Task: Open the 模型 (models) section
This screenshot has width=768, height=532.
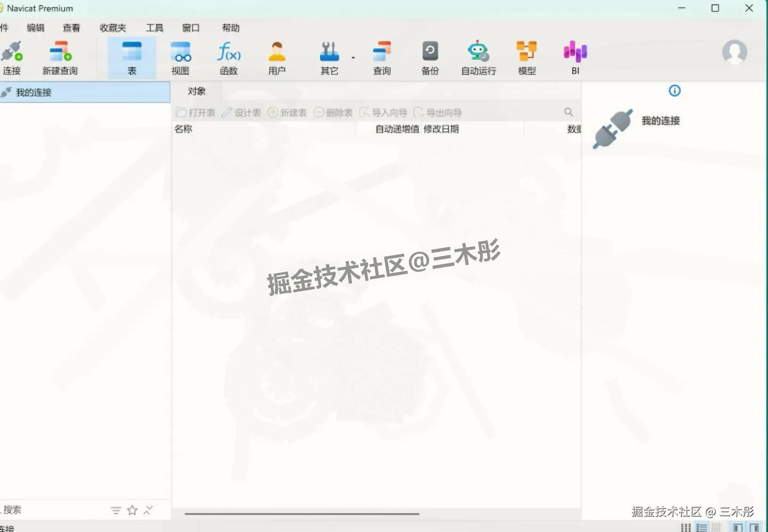Action: click(527, 57)
